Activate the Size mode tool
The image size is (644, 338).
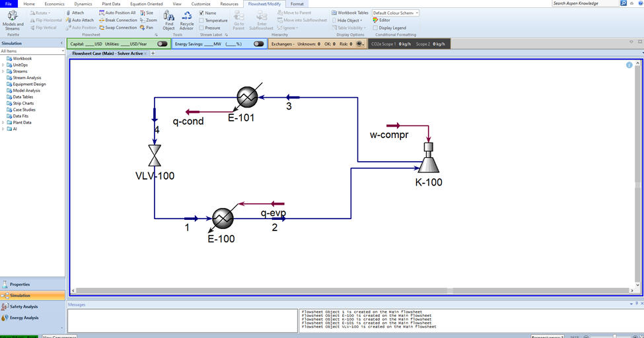click(x=147, y=13)
